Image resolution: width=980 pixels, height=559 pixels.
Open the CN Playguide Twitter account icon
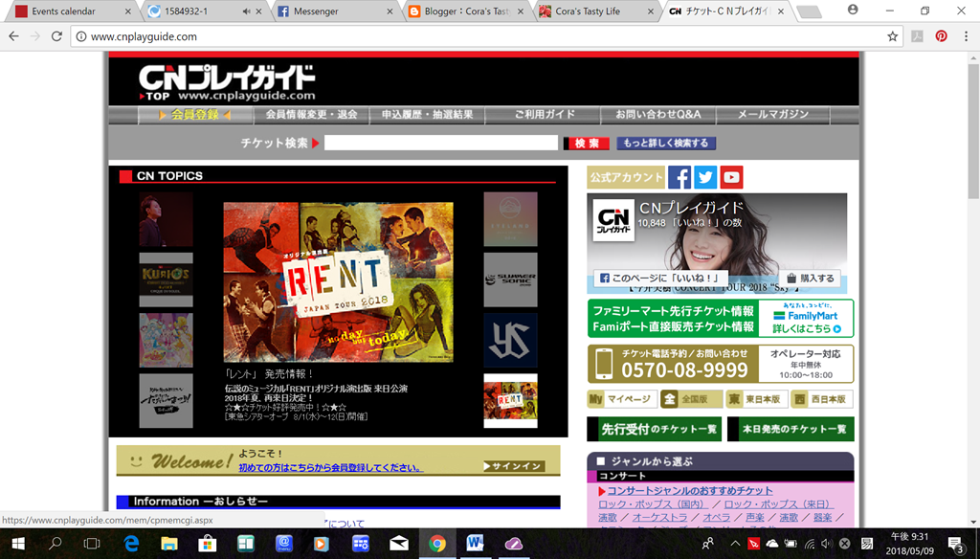pos(705,177)
